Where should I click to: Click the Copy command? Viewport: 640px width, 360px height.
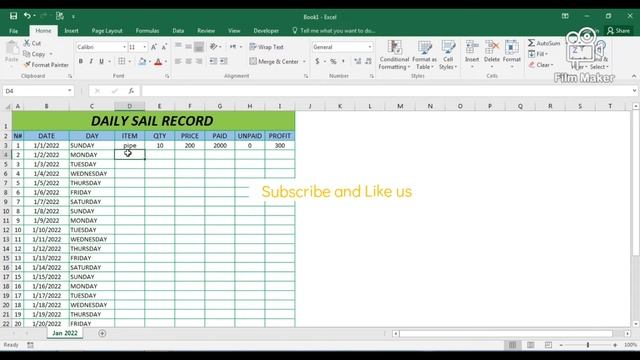[x=34, y=54]
